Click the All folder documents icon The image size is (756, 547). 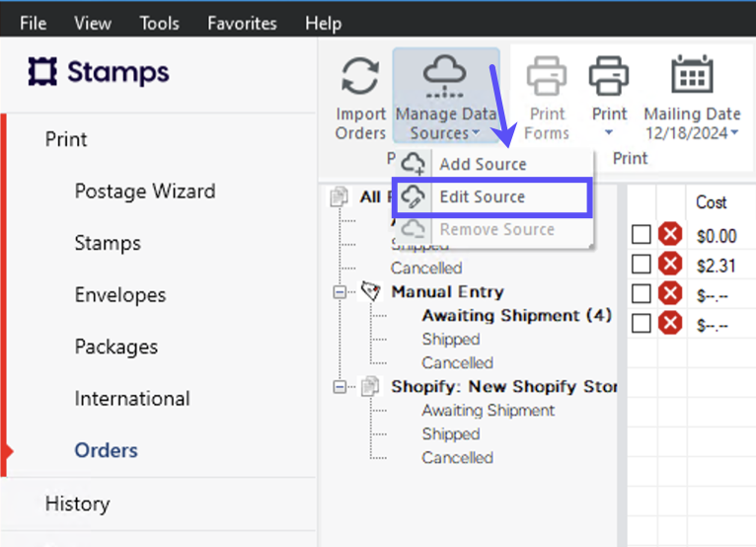(x=340, y=196)
